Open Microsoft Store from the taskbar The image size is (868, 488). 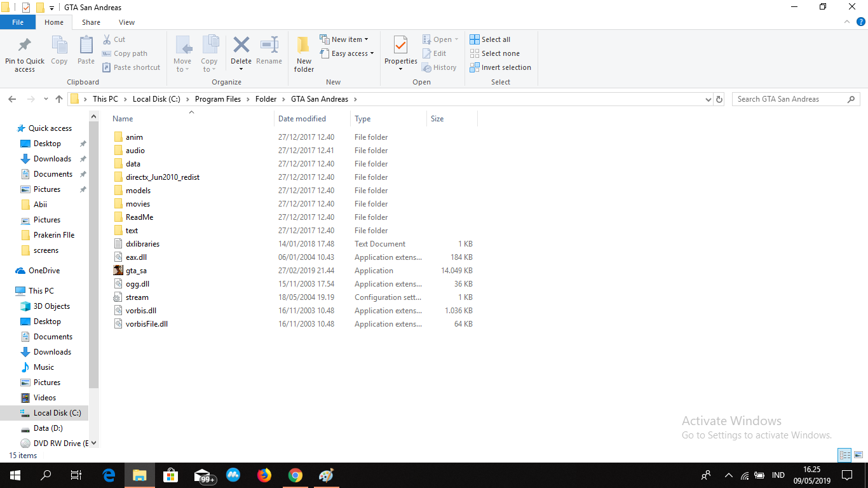pos(171,475)
